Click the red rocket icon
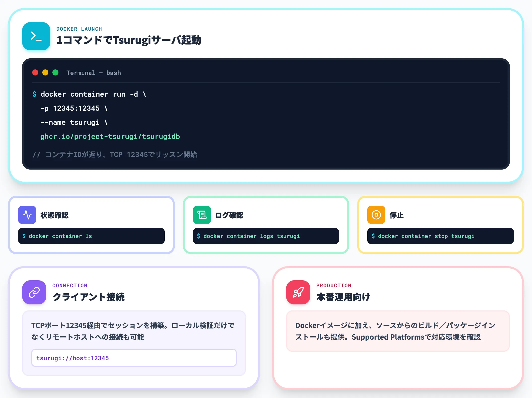 click(x=298, y=292)
